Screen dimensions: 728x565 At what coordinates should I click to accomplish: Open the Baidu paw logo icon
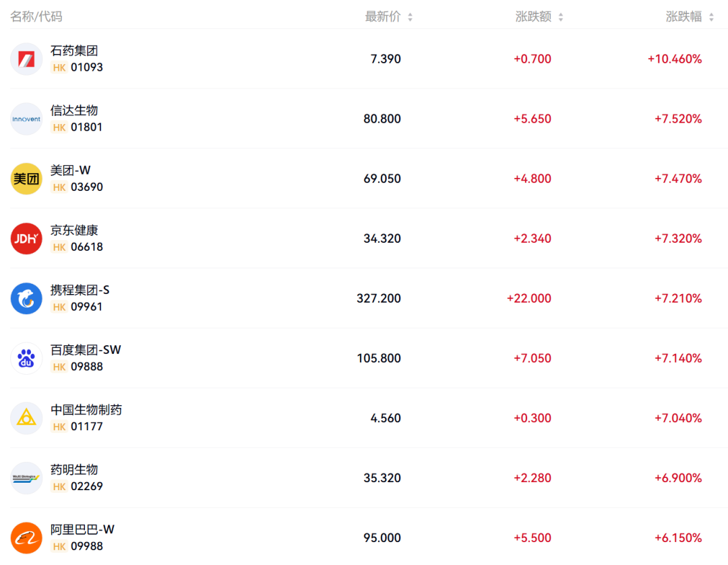tap(26, 359)
